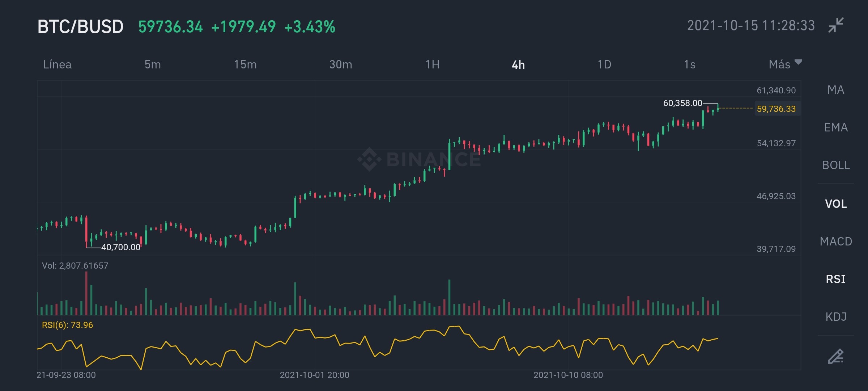
Task: Select the 1H timeframe
Action: tap(433, 64)
